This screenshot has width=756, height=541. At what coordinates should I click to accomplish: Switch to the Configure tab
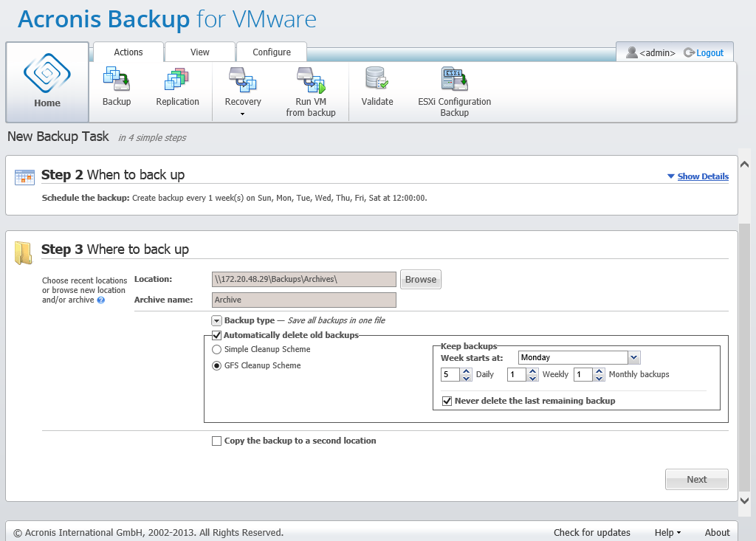[x=271, y=52]
